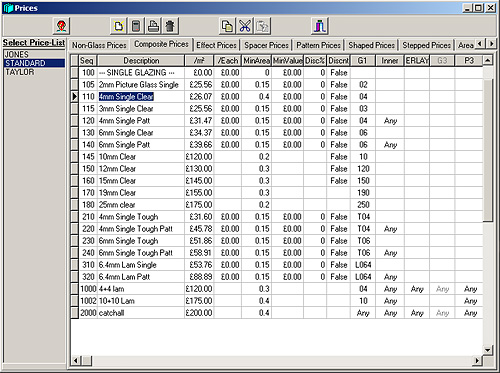Viewport: 500px width, 373px height.
Task: Click the '4mm Single Patt' description
Action: (141, 121)
